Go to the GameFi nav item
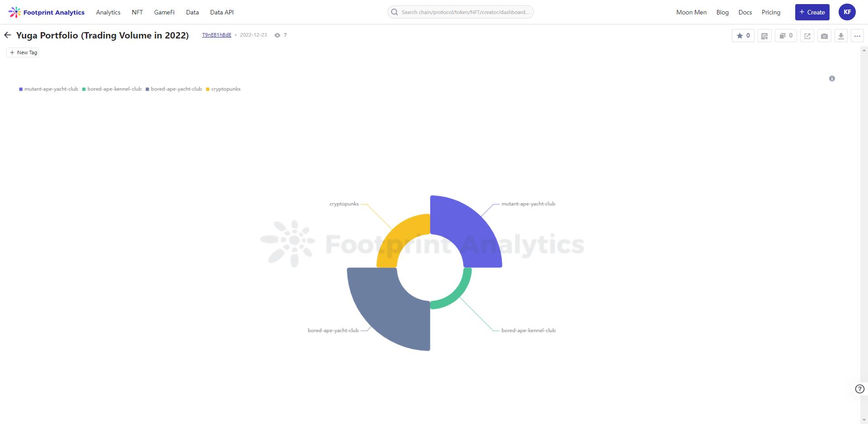The width and height of the screenshot is (868, 424). point(164,12)
